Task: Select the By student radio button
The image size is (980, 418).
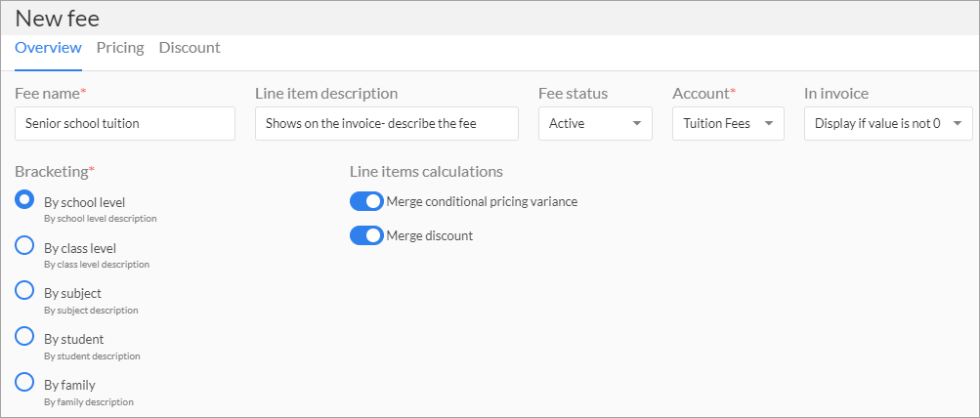Action: coord(24,336)
